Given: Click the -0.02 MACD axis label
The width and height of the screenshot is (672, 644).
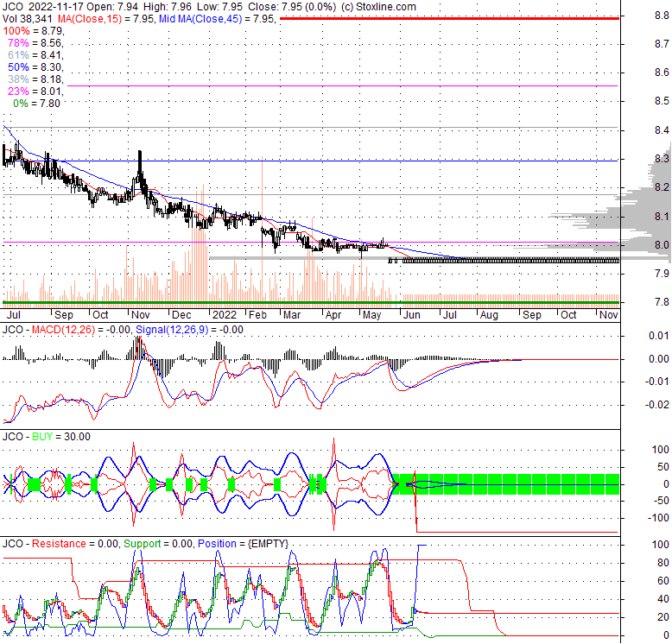Looking at the screenshot, I should tap(657, 405).
